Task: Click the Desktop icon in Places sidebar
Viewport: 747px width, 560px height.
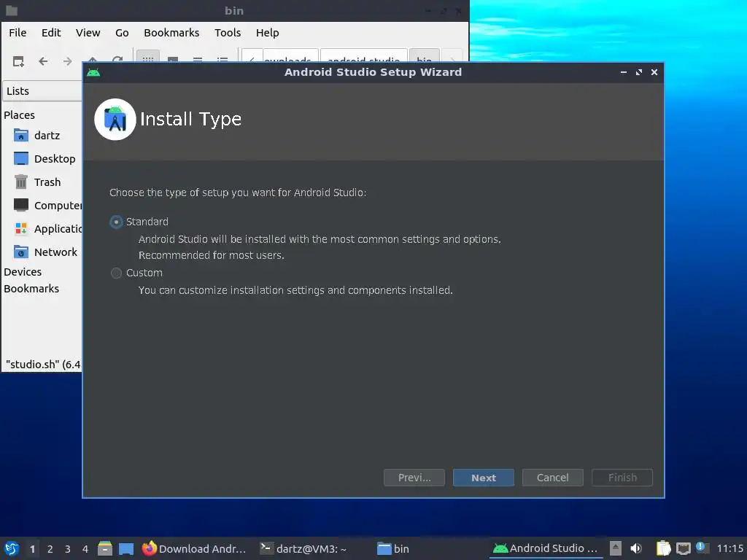Action: click(21, 158)
